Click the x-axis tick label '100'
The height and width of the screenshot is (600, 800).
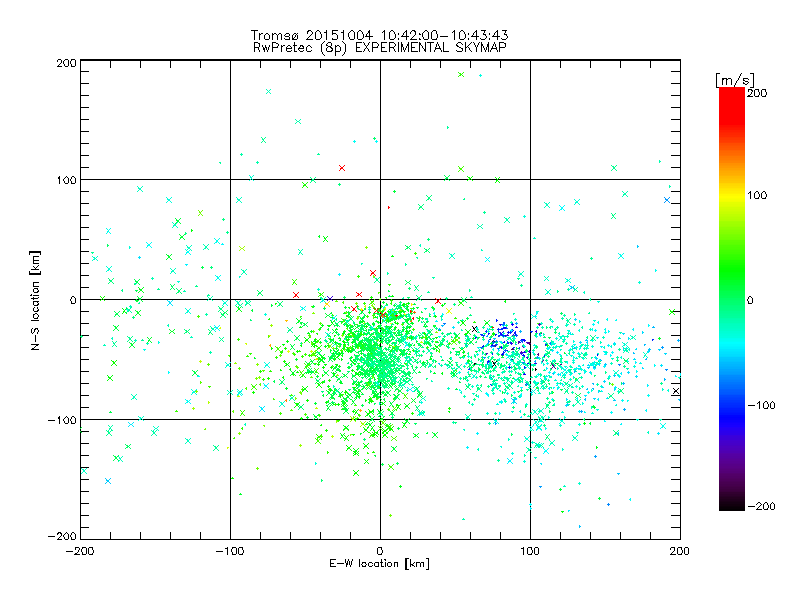[530, 551]
